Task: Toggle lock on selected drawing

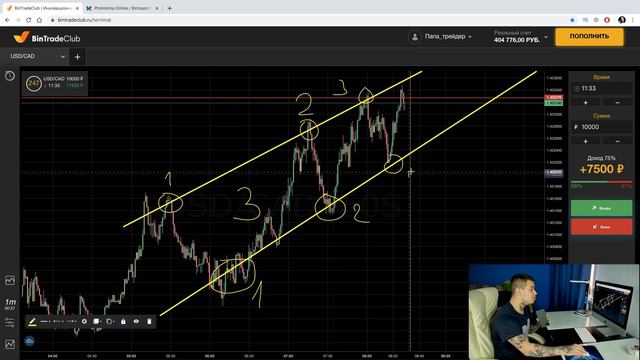Action: [x=123, y=322]
